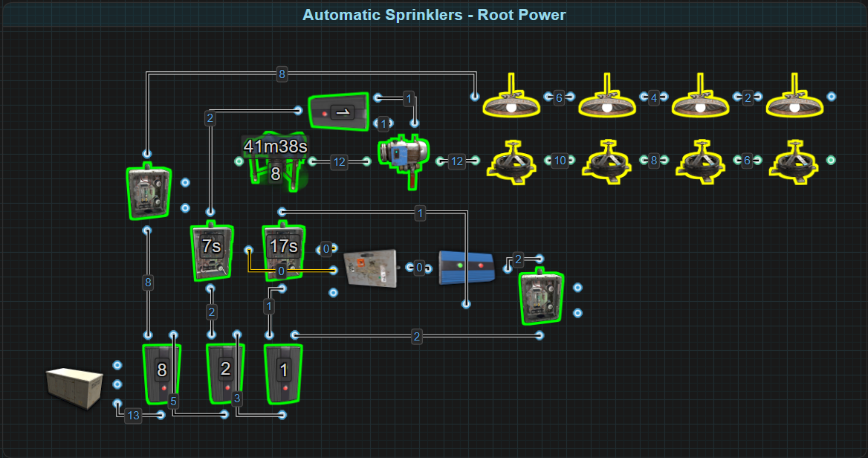Click the 8 label between middle sprinklers
868x458 pixels.
[654, 161]
